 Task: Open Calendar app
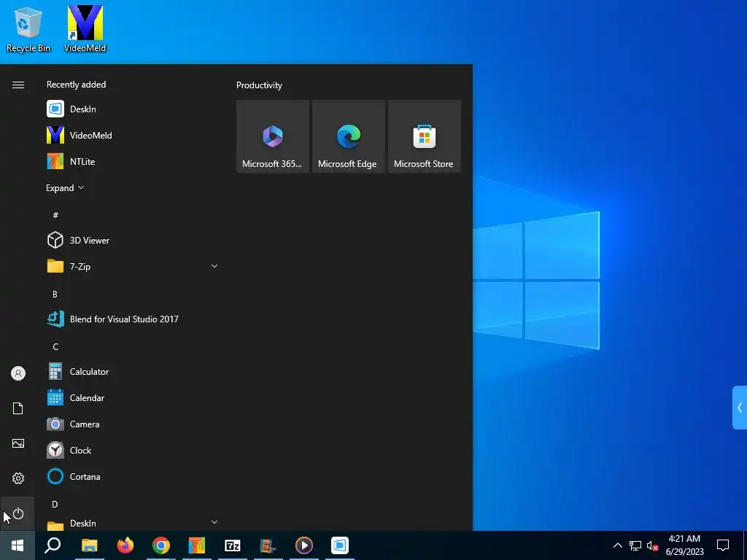133,397
